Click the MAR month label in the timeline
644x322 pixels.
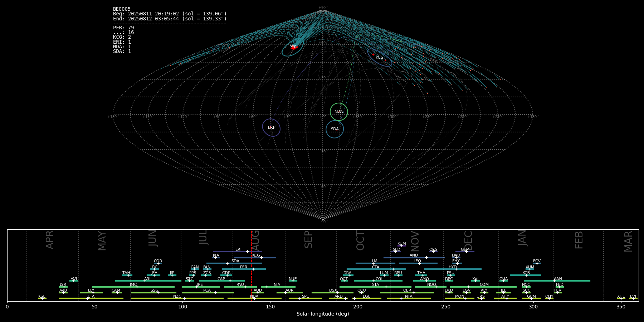pyautogui.click(x=628, y=241)
